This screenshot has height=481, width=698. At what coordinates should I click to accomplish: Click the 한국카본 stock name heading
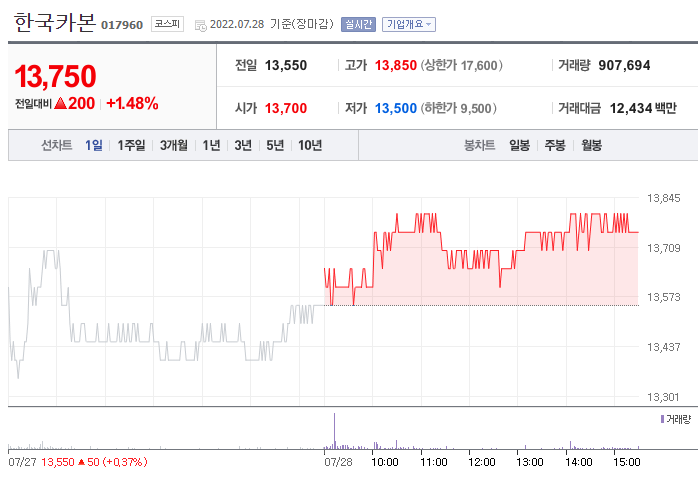point(55,22)
